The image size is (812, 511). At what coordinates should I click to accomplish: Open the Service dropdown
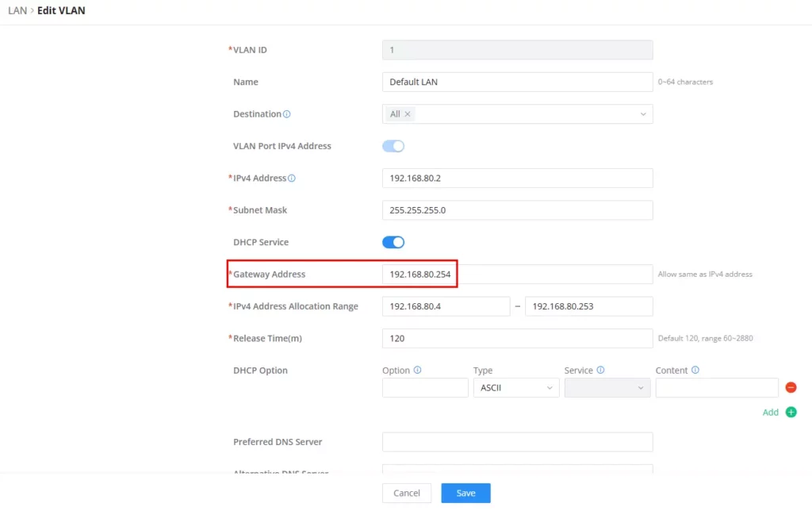[607, 388]
